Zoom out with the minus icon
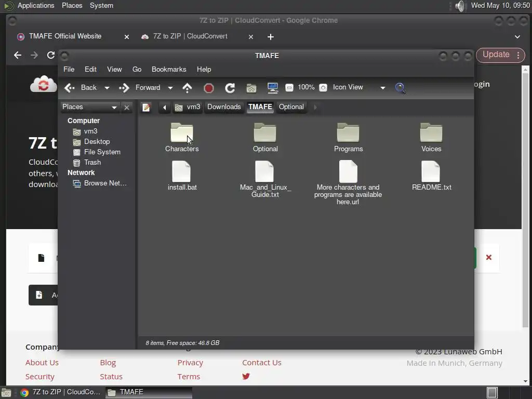This screenshot has width=532, height=399. point(289,88)
